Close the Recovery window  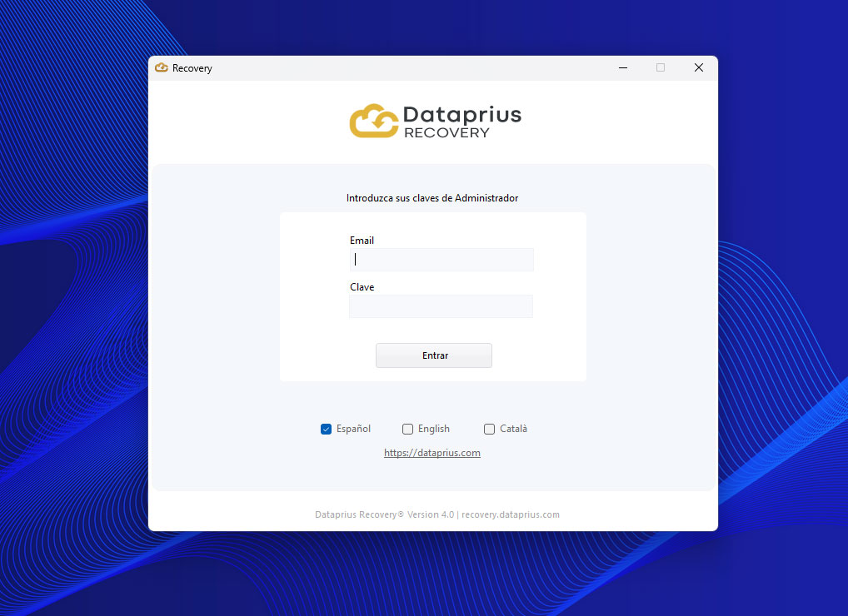pyautogui.click(x=699, y=67)
